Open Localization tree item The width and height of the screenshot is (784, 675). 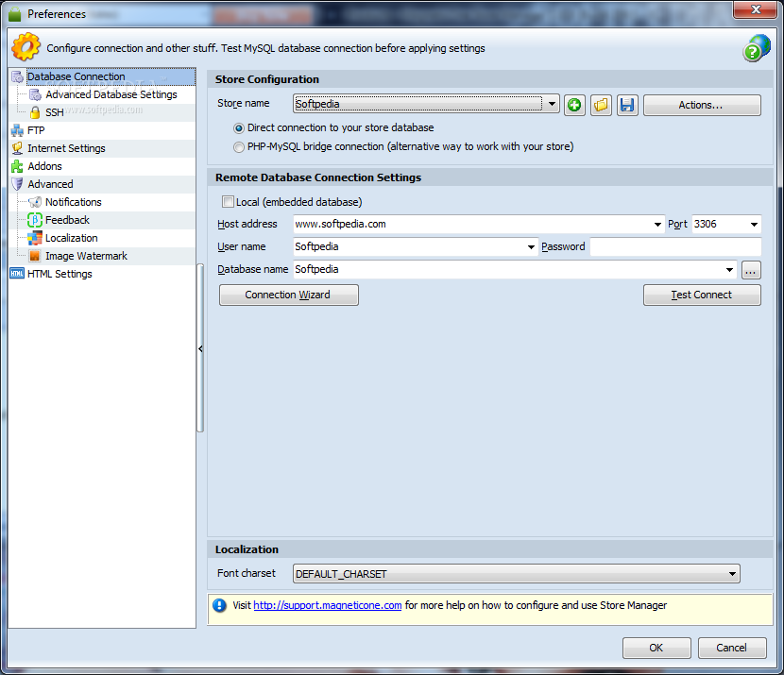pyautogui.click(x=72, y=238)
